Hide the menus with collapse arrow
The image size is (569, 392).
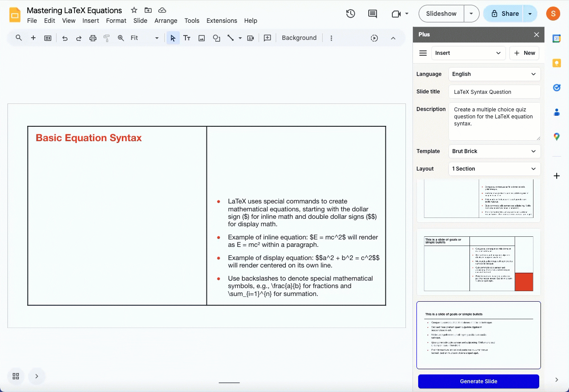[x=393, y=38]
